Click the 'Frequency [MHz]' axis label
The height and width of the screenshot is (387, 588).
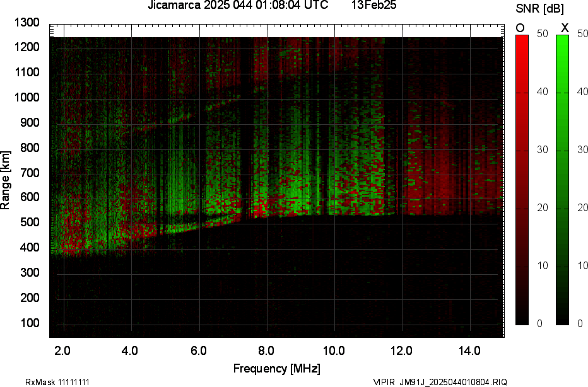(x=277, y=368)
